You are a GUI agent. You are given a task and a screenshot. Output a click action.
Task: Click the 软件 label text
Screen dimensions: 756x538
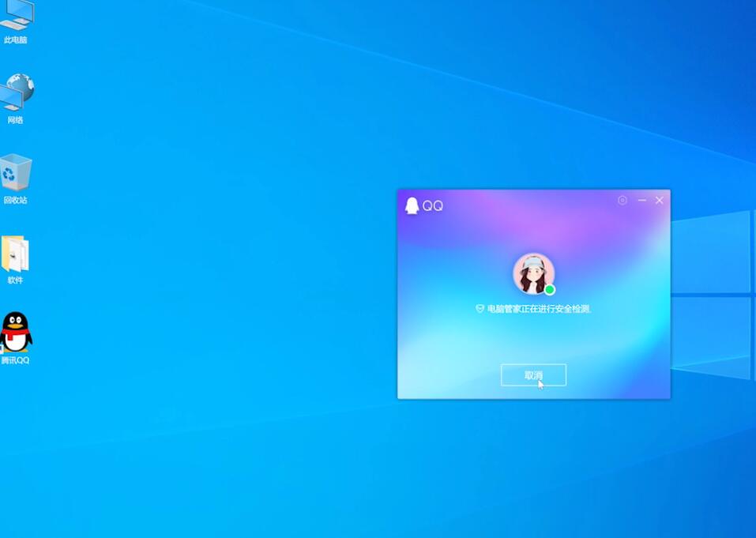point(16,280)
